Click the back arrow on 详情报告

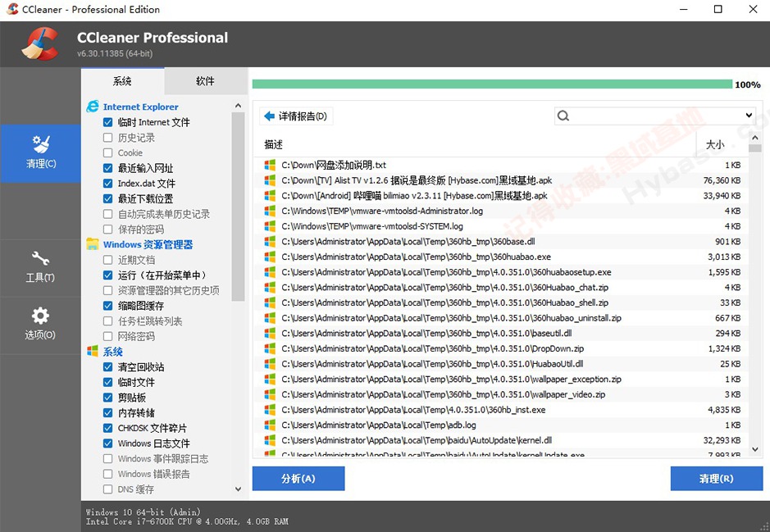[x=269, y=116]
